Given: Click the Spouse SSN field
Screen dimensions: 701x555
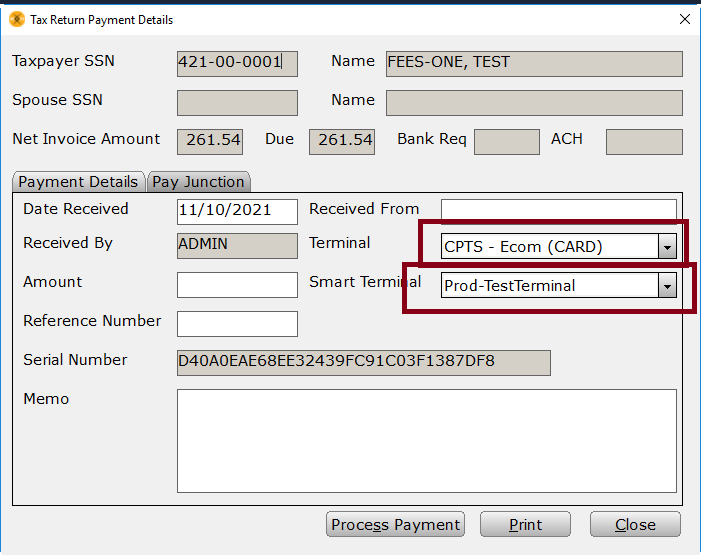Looking at the screenshot, I should pos(237,103).
